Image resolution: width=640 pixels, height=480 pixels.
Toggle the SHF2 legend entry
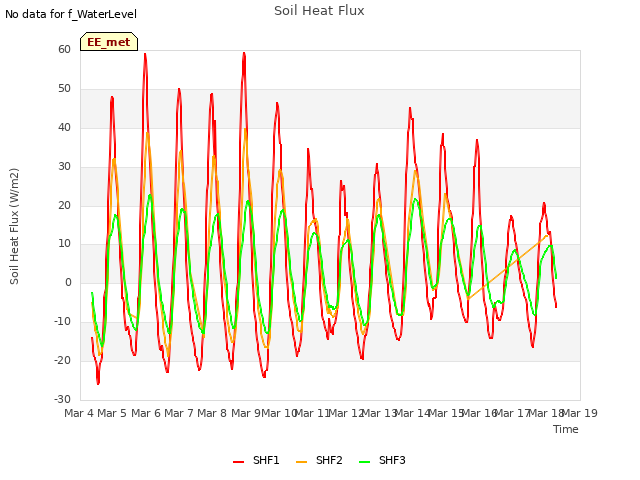tap(319, 460)
